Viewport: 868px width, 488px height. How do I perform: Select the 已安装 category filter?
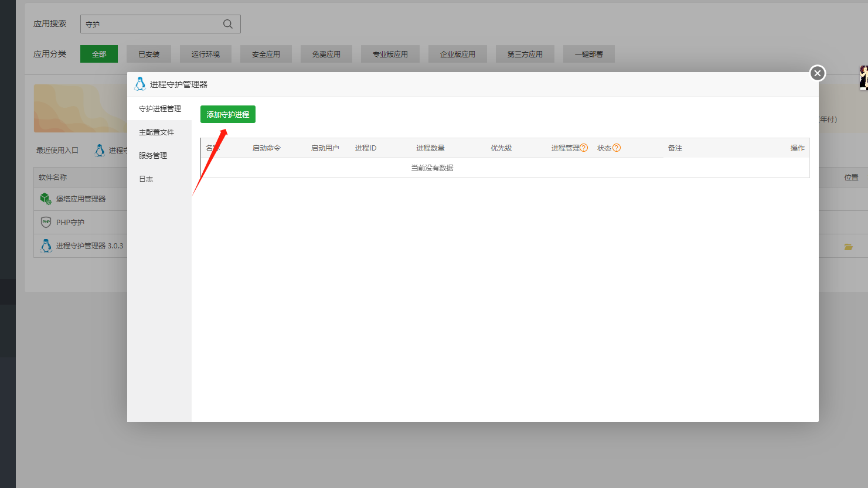[149, 54]
